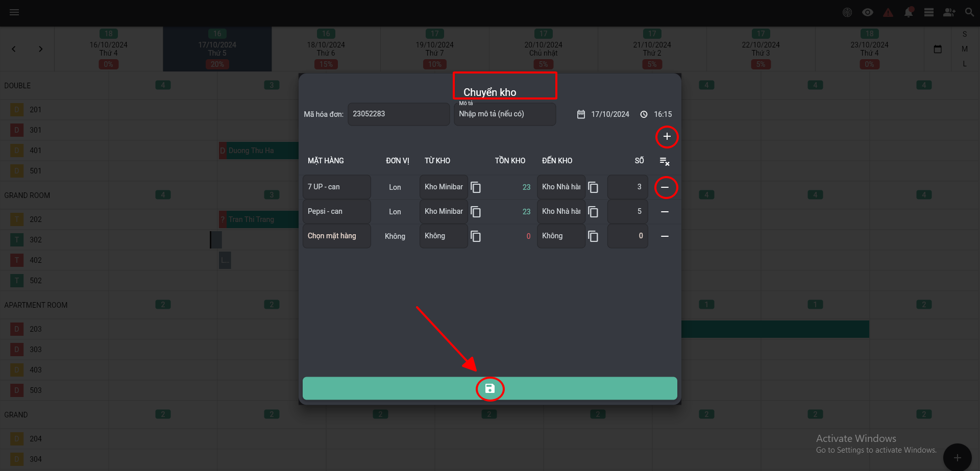Click the transfer date calendar icon
This screenshot has width=980, height=471.
pos(581,114)
